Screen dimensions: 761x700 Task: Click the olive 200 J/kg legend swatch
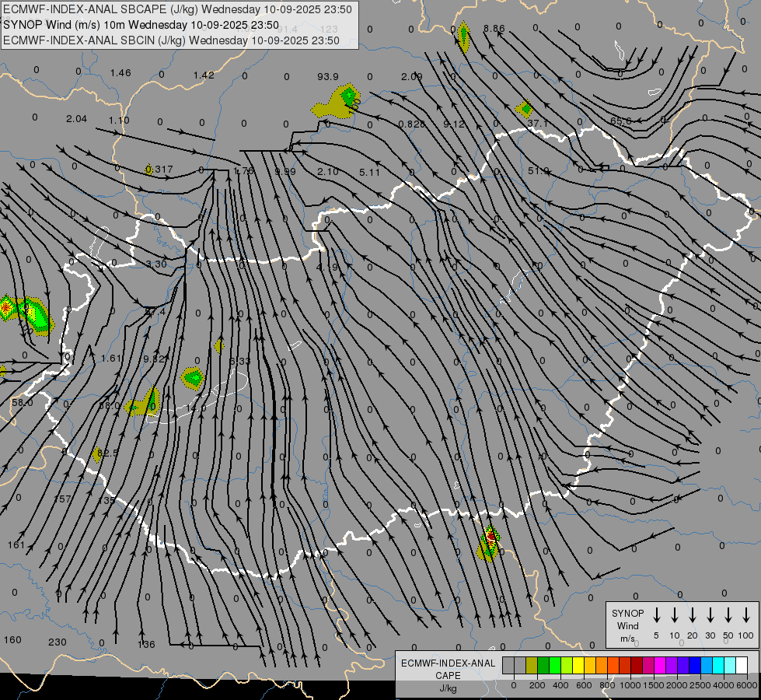pyautogui.click(x=532, y=665)
